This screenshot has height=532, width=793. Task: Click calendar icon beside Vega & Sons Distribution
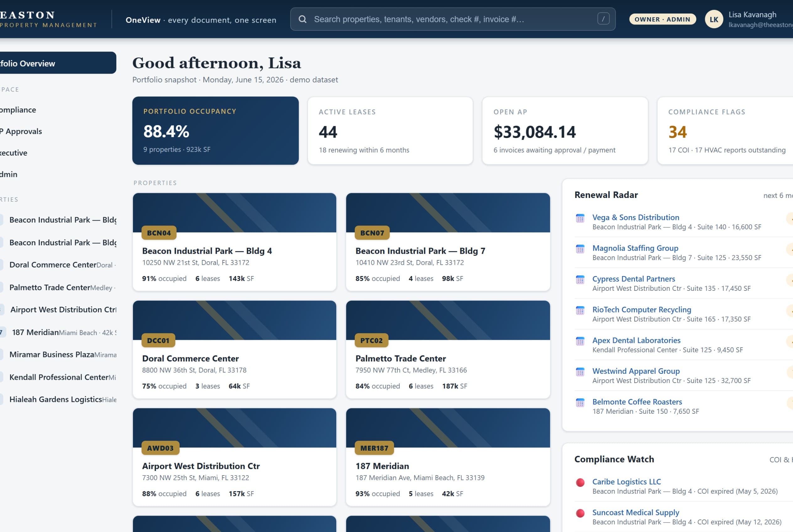click(x=580, y=218)
